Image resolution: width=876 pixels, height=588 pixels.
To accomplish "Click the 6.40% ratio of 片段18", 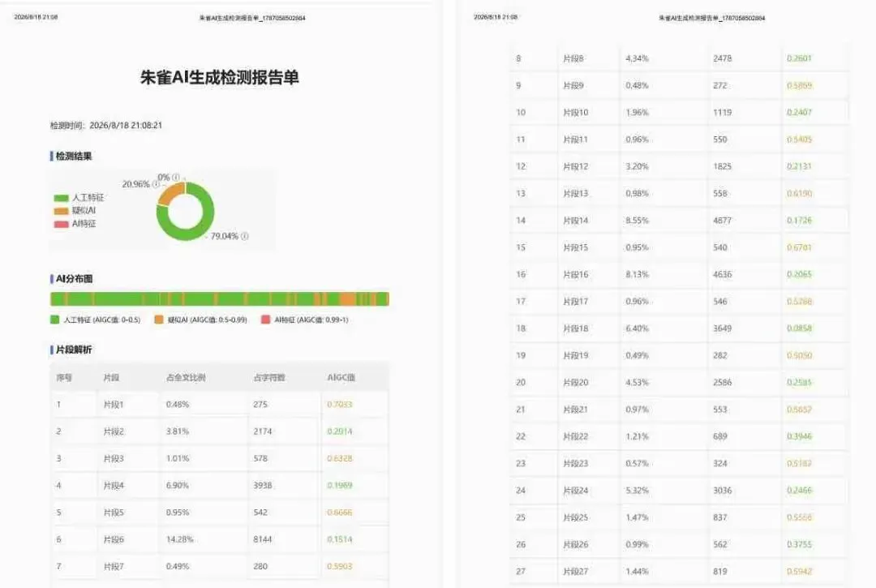I will click(637, 328).
